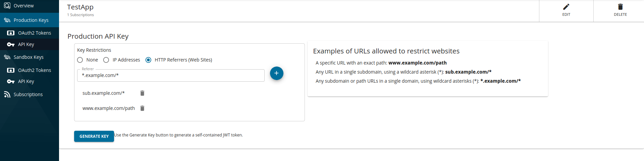Click the Production Keys key icon
Image resolution: width=644 pixels, height=161 pixels.
tap(7, 20)
